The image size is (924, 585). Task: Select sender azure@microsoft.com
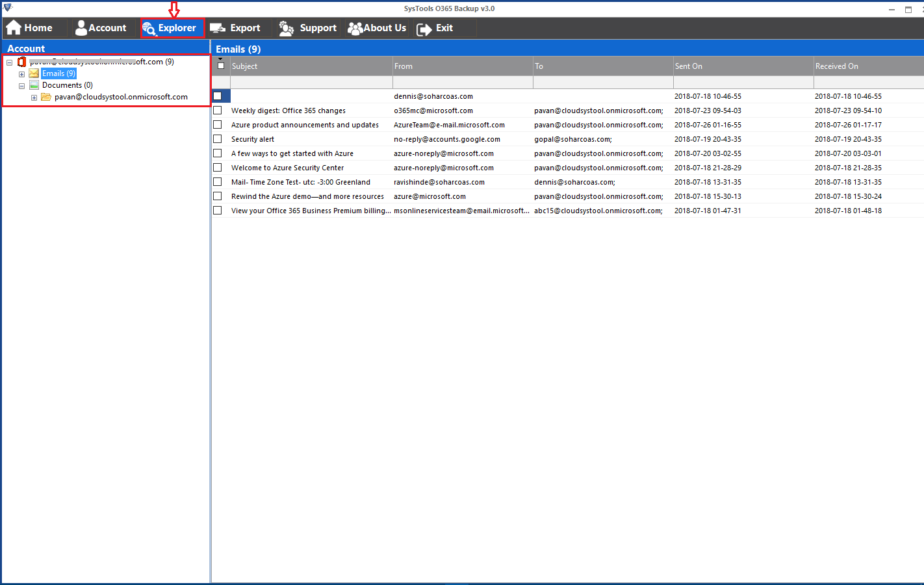(x=430, y=196)
